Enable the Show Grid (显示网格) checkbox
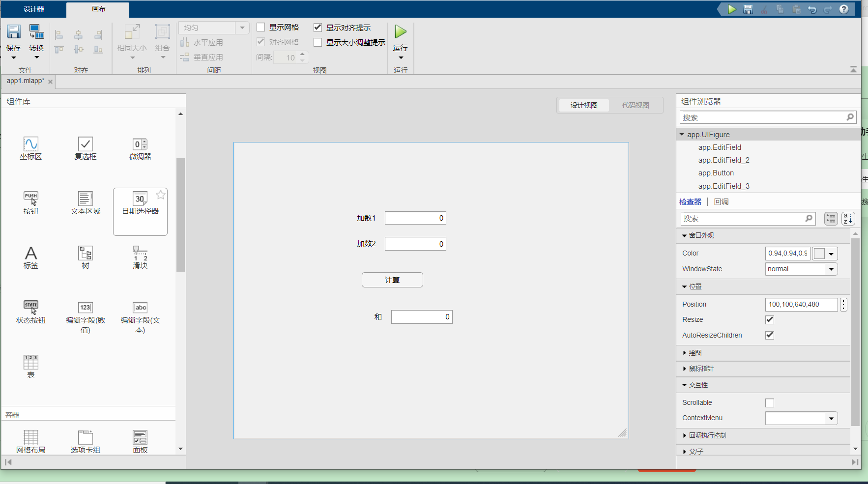 261,28
